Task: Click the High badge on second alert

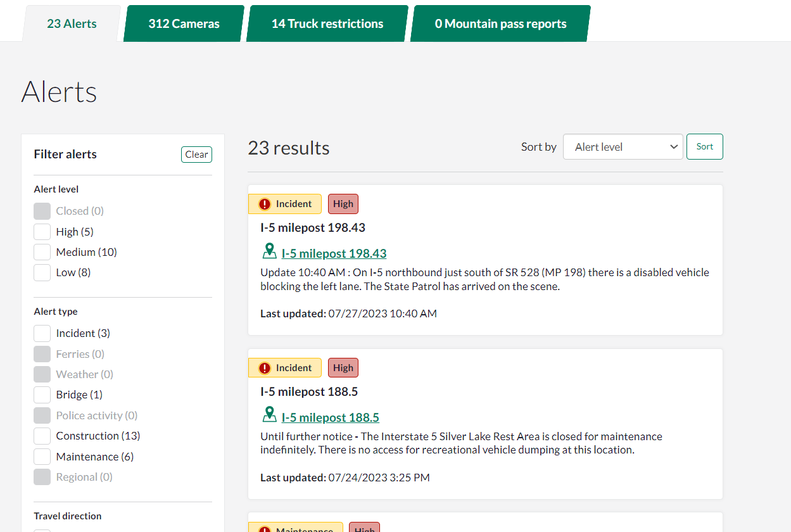Action: [x=343, y=368]
